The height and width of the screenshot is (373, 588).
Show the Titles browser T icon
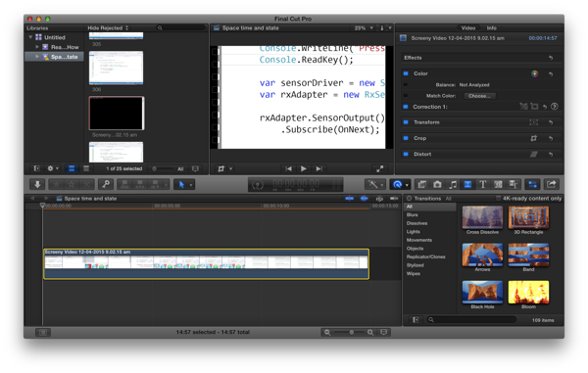pyautogui.click(x=483, y=184)
